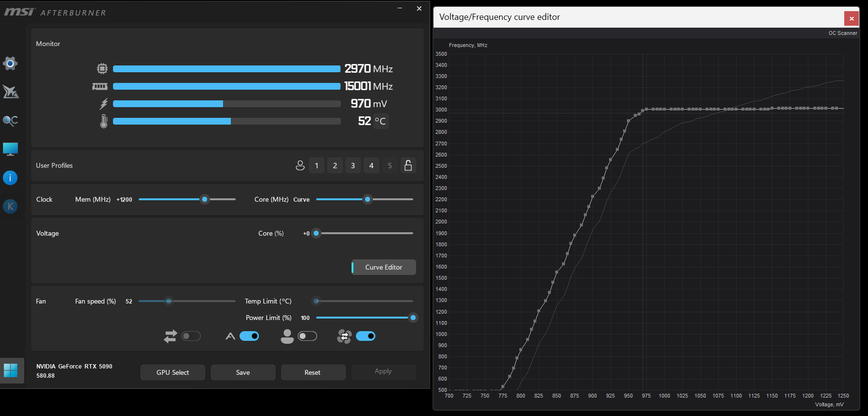The height and width of the screenshot is (416, 868).
Task: Run OC Scanner in the curve editor
Action: tap(843, 33)
